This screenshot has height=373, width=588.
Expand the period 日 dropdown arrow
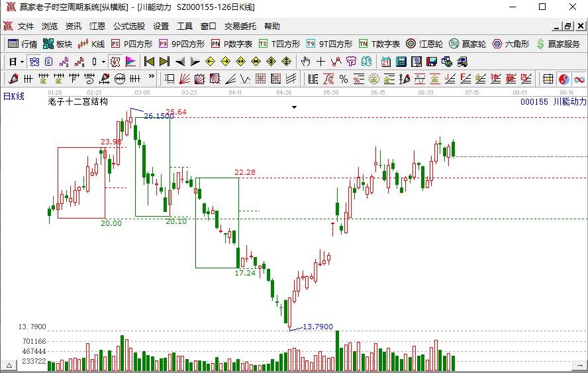coord(22,62)
